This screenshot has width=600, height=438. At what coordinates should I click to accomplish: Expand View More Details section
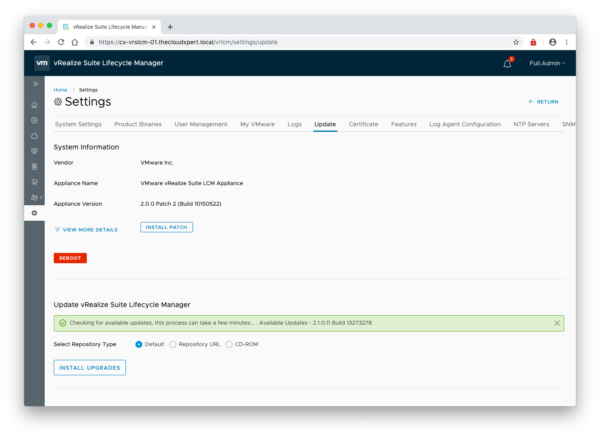pyautogui.click(x=86, y=229)
